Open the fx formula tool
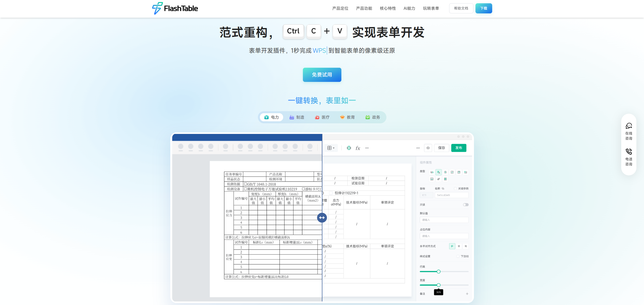Image resolution: width=644 pixels, height=305 pixels. pyautogui.click(x=358, y=148)
